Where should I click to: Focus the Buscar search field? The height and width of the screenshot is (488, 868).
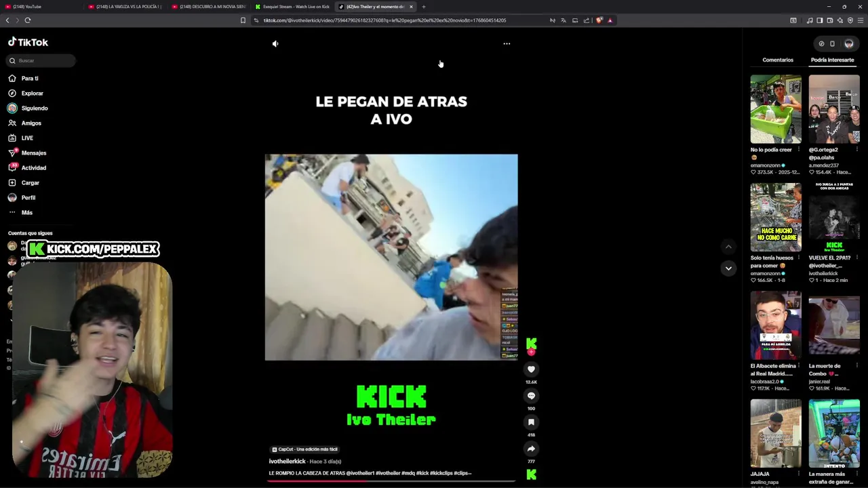tap(41, 60)
